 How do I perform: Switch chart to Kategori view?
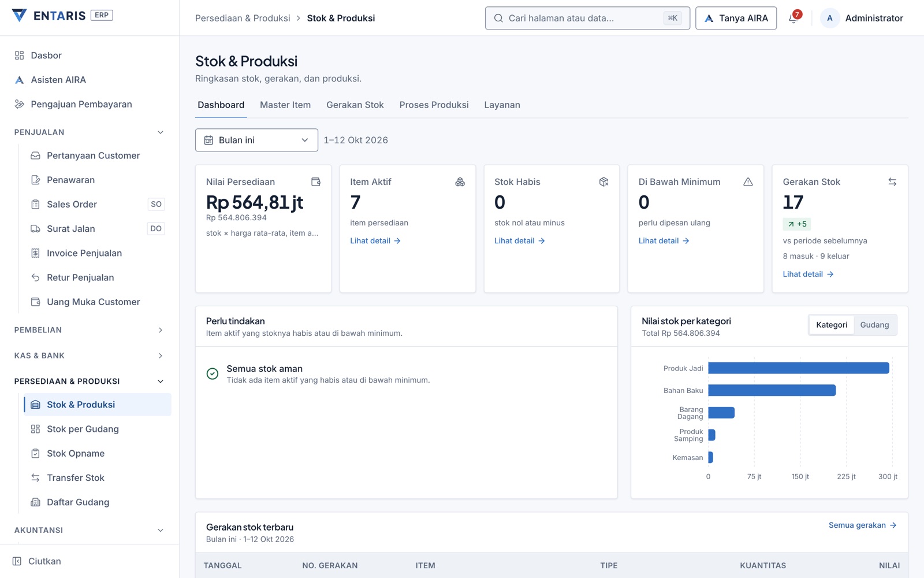[832, 325]
